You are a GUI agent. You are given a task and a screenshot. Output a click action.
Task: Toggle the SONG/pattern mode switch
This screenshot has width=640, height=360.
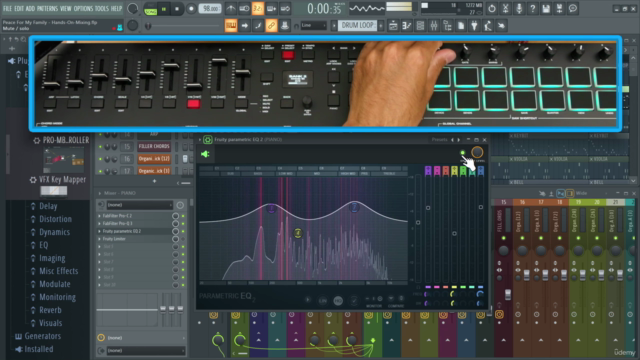(151, 9)
